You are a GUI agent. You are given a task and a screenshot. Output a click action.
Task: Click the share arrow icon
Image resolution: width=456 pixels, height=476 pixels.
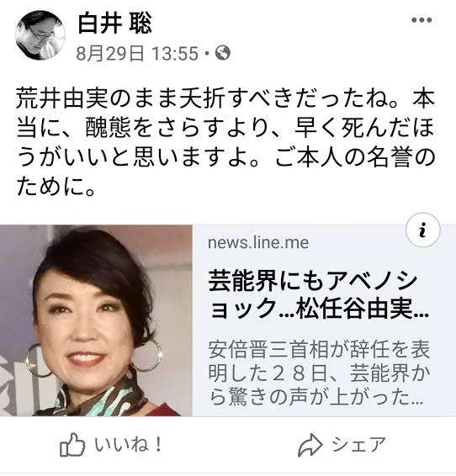click(310, 445)
